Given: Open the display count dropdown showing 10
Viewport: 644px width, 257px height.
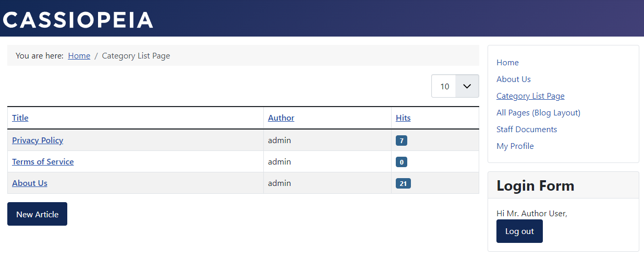Looking at the screenshot, I should point(455,86).
